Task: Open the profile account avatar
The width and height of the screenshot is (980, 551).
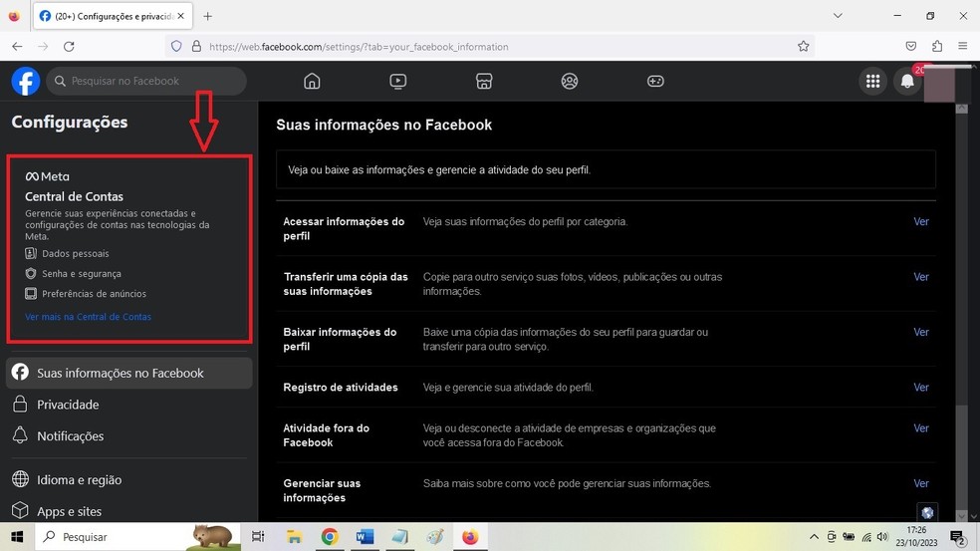Action: 939,84
